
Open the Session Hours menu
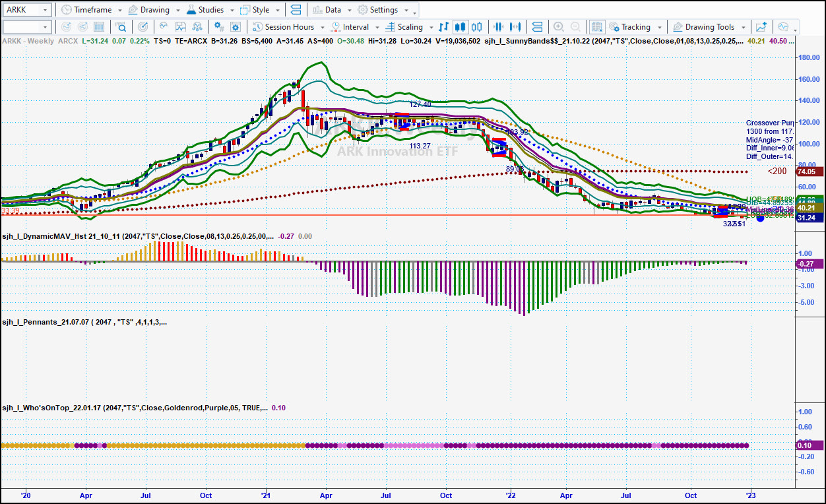tap(284, 27)
